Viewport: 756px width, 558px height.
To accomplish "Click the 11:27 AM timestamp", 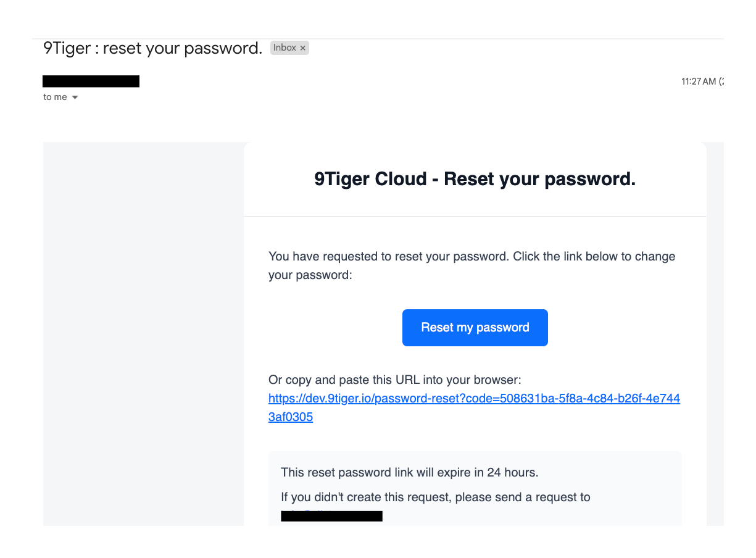I will tap(699, 81).
